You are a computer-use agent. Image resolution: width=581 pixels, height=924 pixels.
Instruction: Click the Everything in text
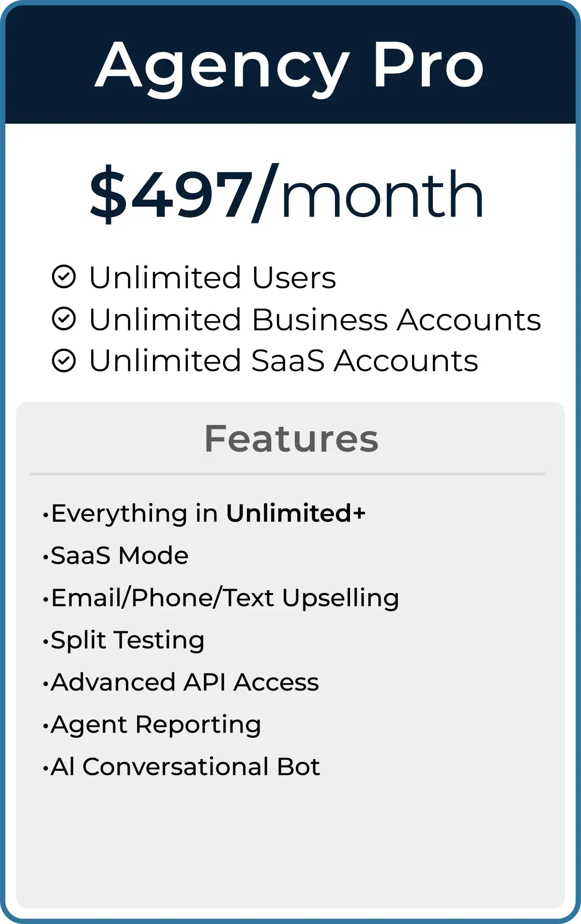click(x=135, y=514)
